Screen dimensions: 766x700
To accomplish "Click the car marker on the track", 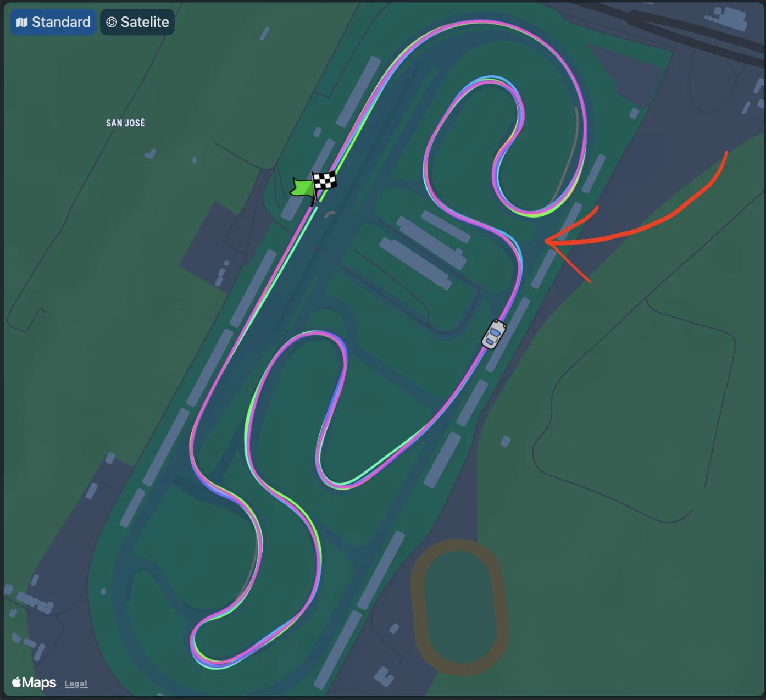I will [494, 334].
